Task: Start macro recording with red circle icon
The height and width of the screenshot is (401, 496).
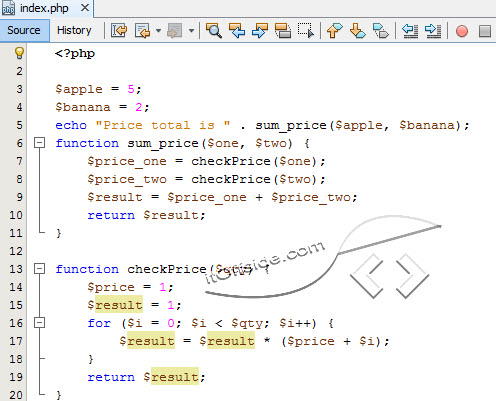Action: pyautogui.click(x=462, y=31)
